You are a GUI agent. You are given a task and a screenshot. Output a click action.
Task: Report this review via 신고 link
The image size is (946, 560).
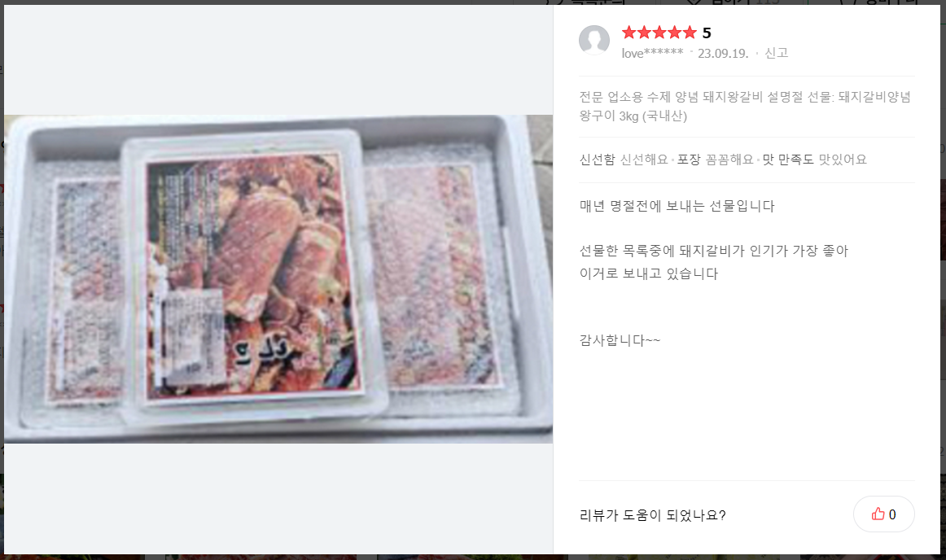pos(776,53)
